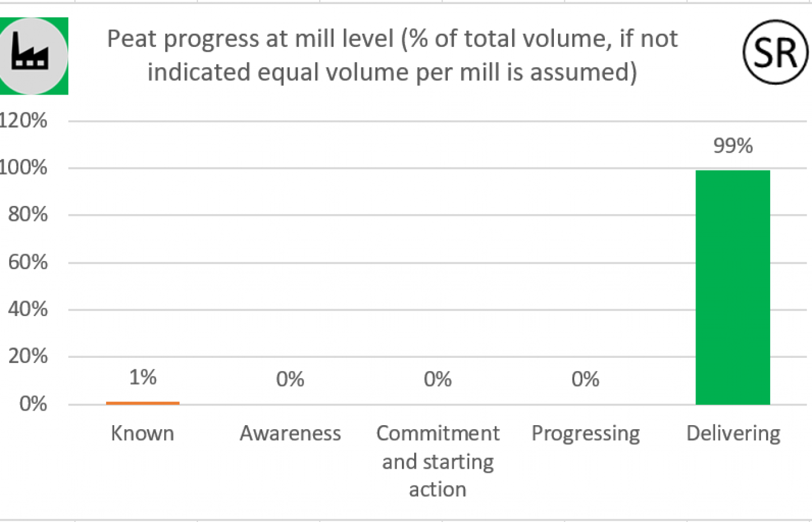Click Commitment and starting action label
The height and width of the screenshot is (522, 812).
click(x=438, y=461)
